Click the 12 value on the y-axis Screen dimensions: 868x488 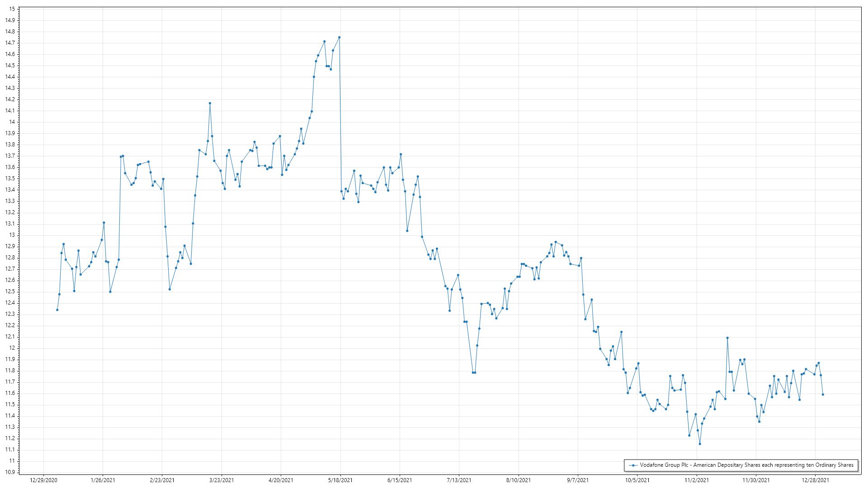[x=12, y=348]
